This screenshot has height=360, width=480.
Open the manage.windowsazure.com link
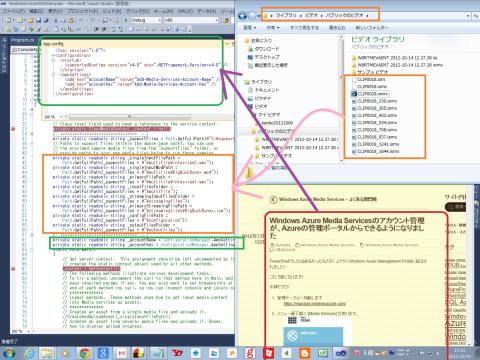[315, 304]
